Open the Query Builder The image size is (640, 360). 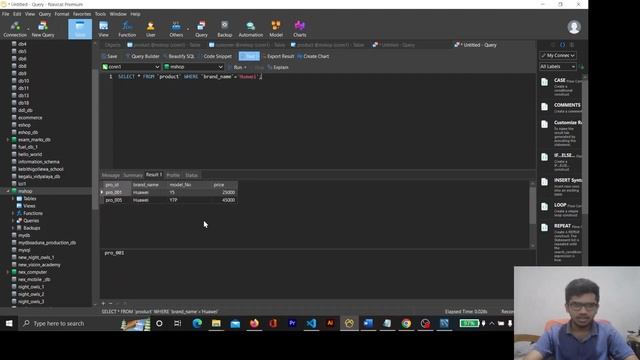coord(142,56)
